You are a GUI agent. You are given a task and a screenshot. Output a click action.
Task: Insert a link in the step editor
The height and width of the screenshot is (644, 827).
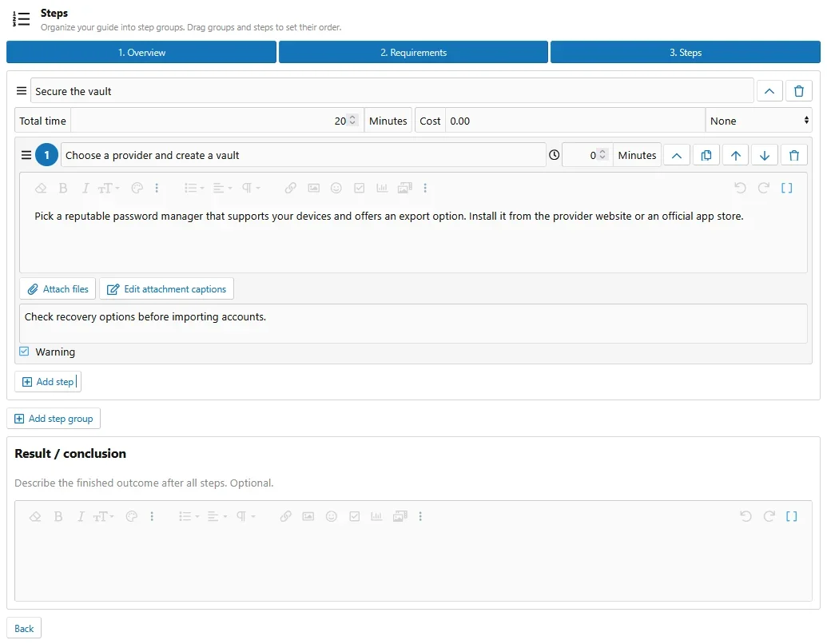click(290, 189)
